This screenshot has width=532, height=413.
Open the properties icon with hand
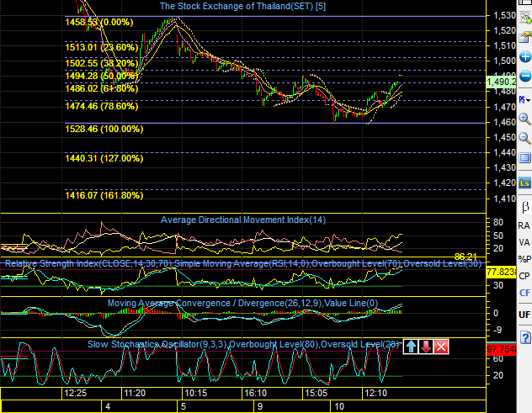tap(525, 37)
